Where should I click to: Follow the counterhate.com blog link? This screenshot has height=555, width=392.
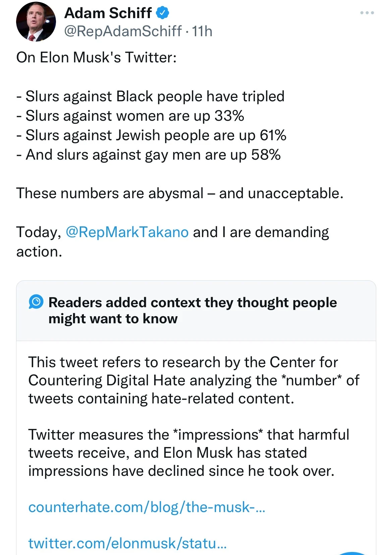[x=147, y=507]
